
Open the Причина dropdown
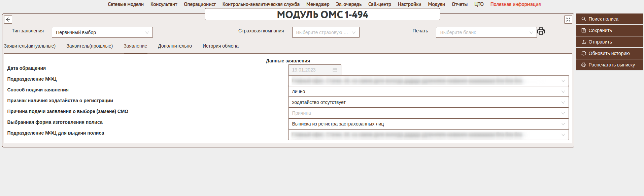click(428, 113)
